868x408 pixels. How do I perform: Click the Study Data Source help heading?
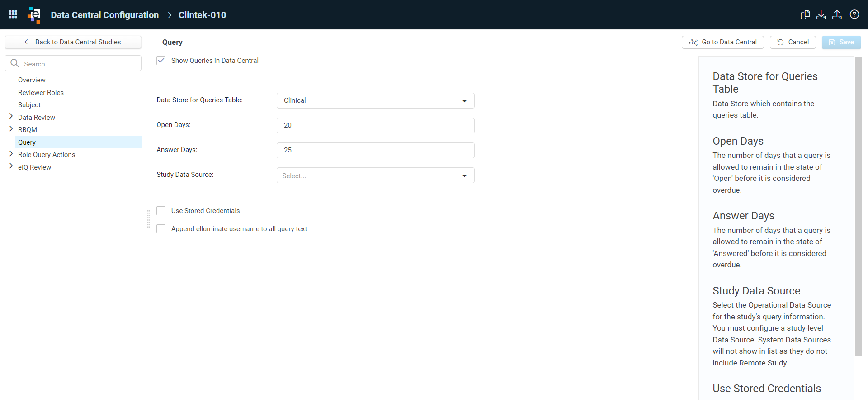[x=756, y=291]
